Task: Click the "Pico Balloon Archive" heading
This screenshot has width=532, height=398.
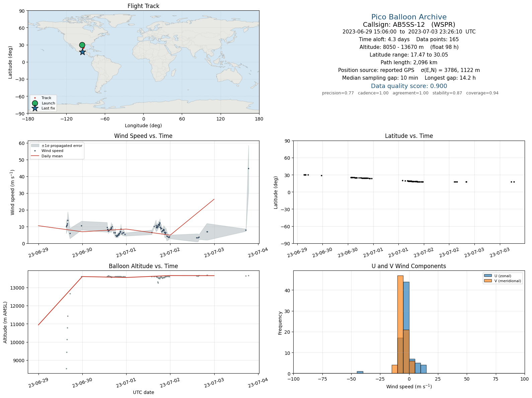Action: point(409,17)
